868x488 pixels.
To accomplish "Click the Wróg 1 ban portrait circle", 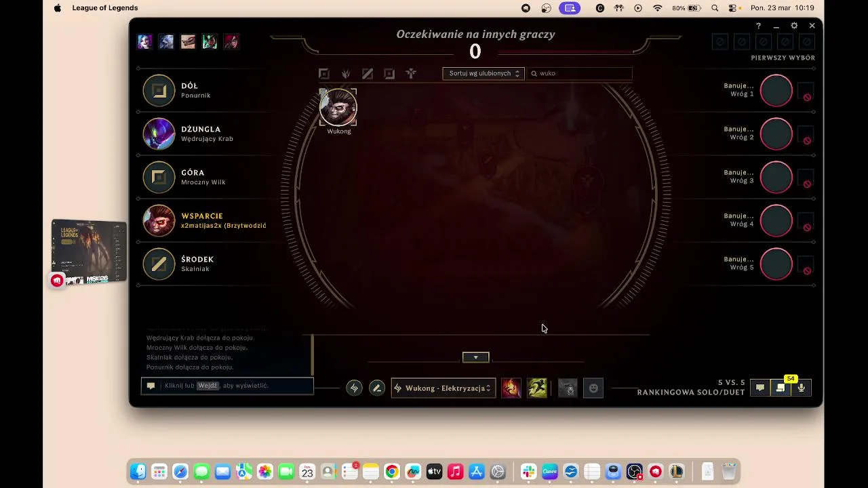I will point(776,91).
